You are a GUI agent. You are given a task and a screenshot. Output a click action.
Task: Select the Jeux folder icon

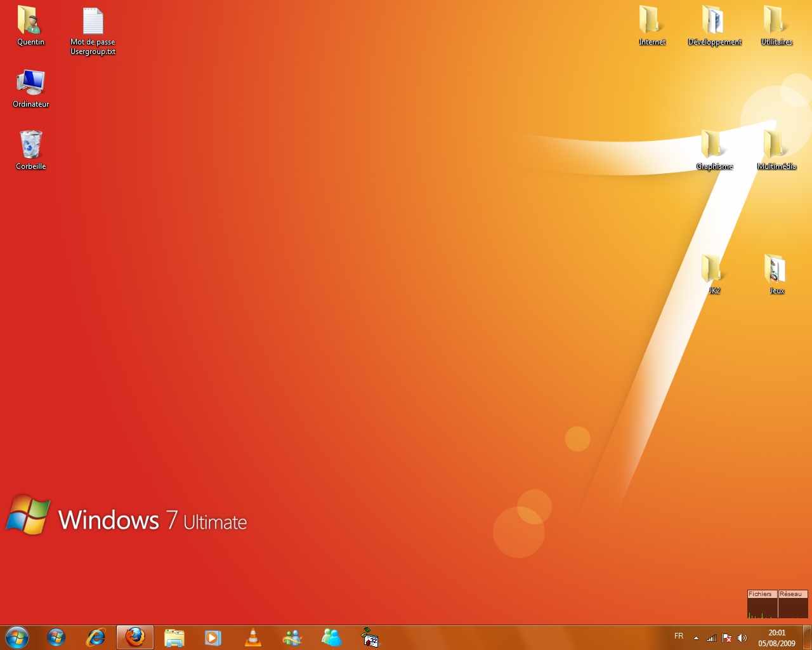click(776, 275)
